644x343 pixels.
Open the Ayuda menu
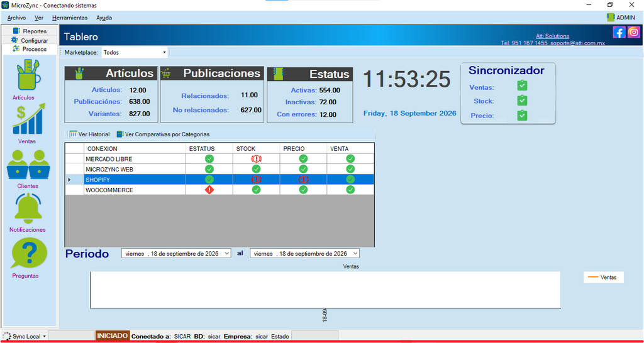pos(104,18)
